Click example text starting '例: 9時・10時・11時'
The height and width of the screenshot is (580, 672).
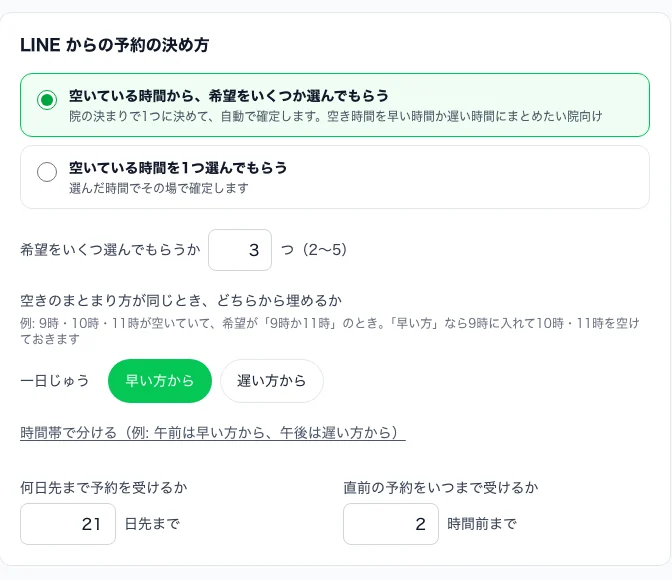[330, 331]
